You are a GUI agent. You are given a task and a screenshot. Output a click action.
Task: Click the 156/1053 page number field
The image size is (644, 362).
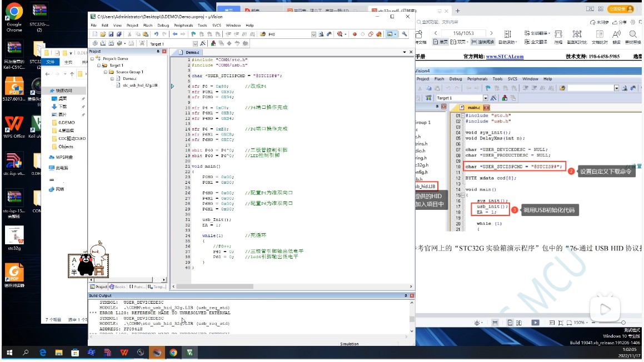(x=463, y=33)
